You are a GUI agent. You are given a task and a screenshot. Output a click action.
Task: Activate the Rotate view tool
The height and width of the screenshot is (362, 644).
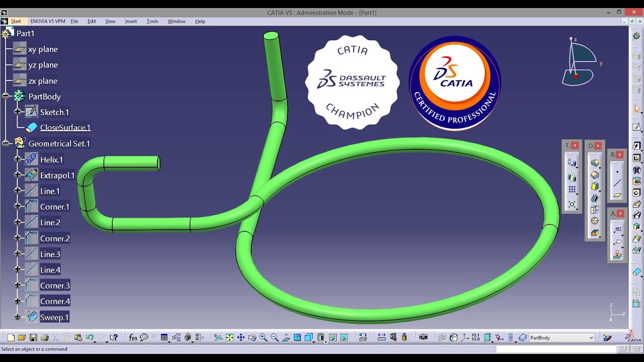point(252,338)
